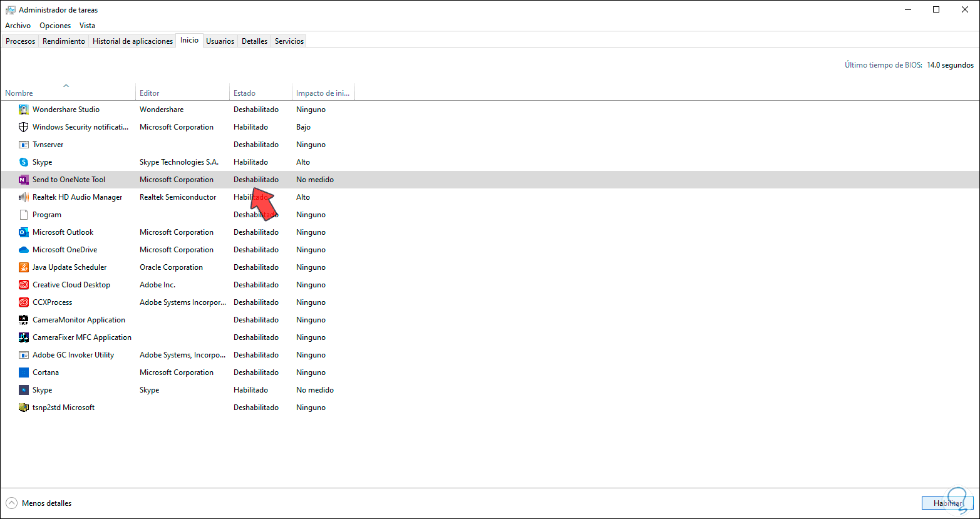Select the Send to OneNote Tool icon
The height and width of the screenshot is (519, 980).
coord(24,180)
